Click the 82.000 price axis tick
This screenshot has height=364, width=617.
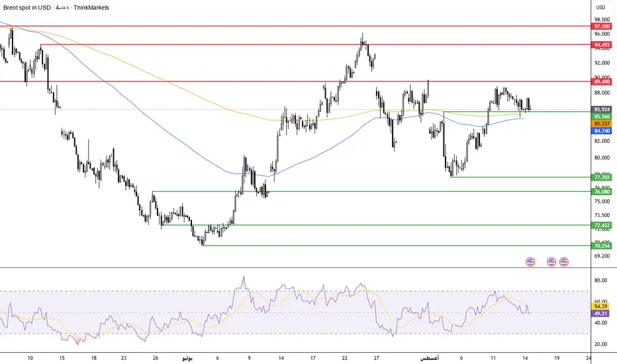click(x=602, y=141)
